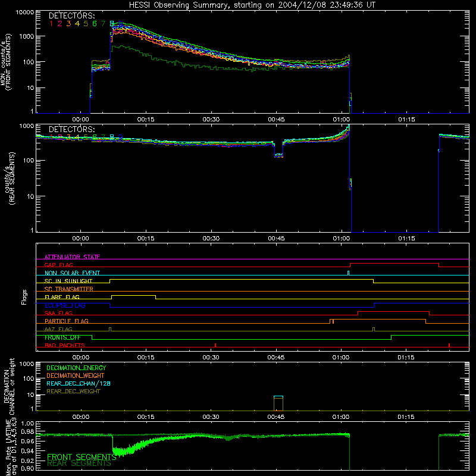Click the red BAD_PACKETS spike near 00:31
Viewport: 476px width, 476px height.
point(215,345)
